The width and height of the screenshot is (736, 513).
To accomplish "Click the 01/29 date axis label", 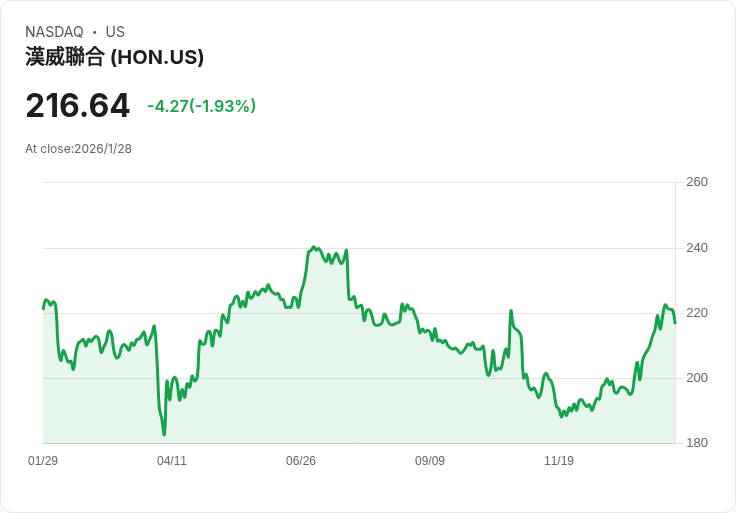I will (43, 460).
